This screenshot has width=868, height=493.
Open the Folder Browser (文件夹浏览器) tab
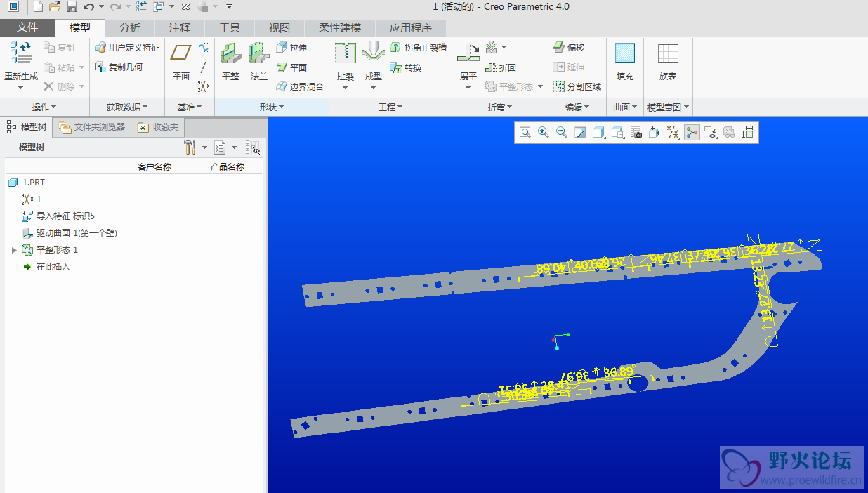(92, 127)
